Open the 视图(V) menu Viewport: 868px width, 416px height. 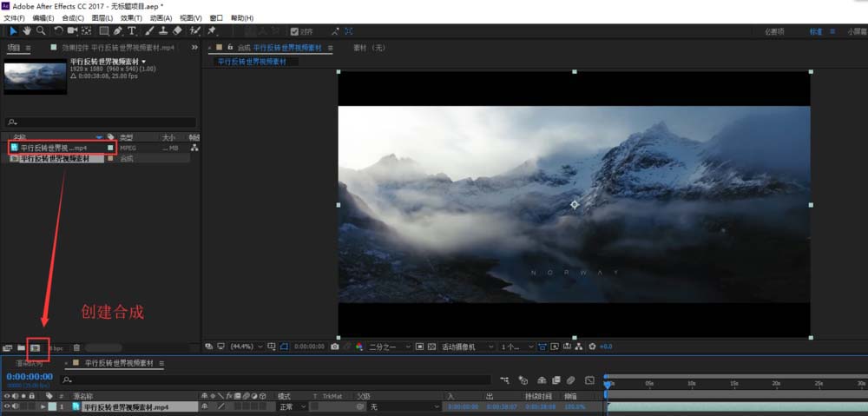click(191, 18)
